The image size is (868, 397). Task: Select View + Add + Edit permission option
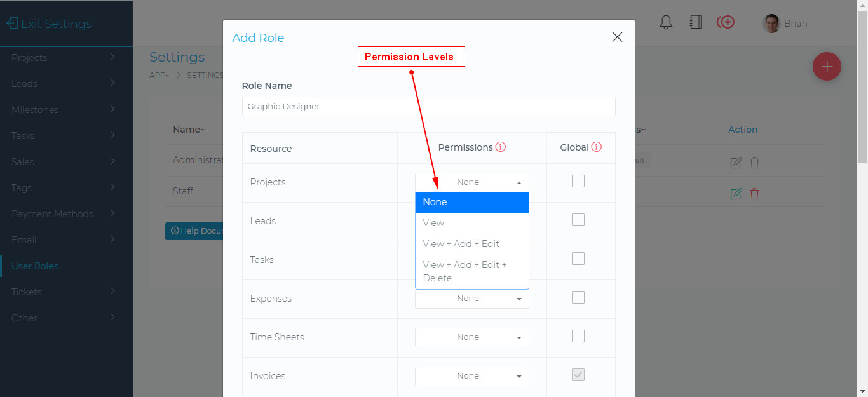[461, 243]
